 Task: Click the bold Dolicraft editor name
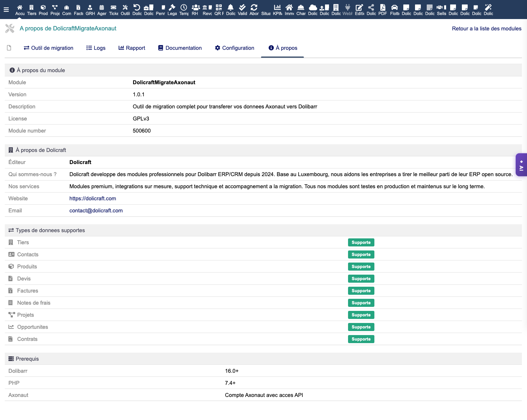tap(81, 162)
